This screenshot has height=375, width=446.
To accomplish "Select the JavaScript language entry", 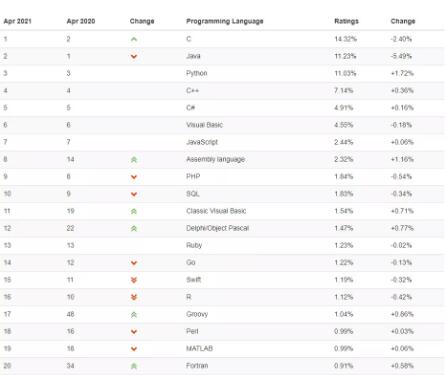I will (202, 142).
